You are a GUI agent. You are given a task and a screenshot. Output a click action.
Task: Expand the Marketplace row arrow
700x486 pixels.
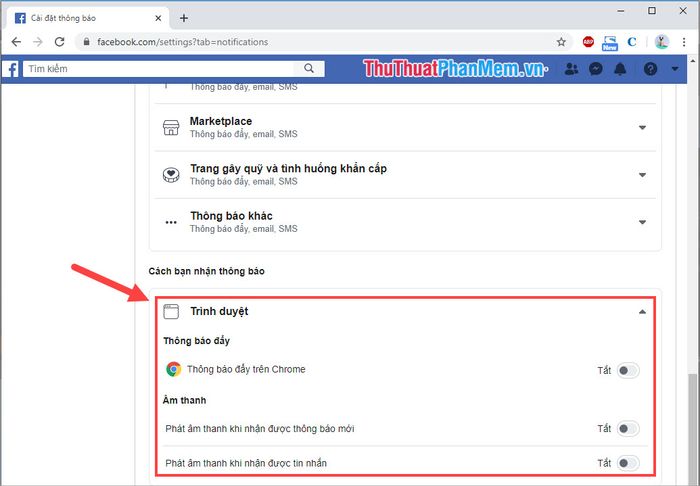point(642,128)
